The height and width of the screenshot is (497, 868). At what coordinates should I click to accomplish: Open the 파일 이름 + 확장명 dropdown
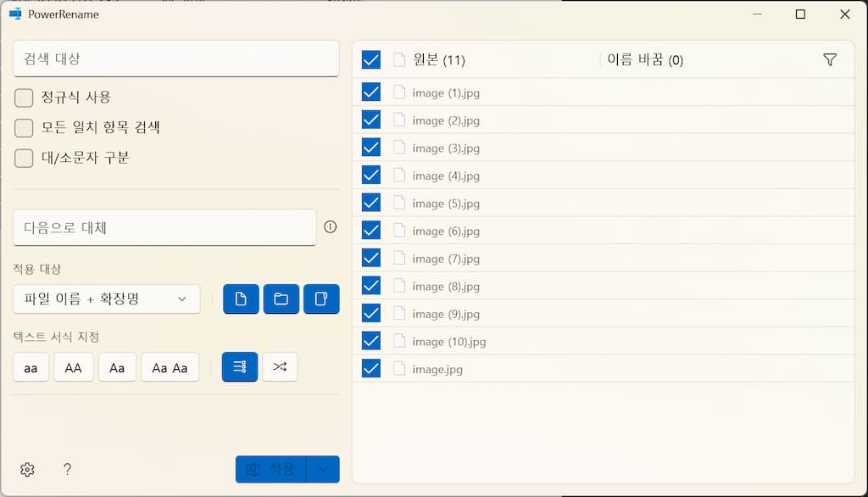click(107, 299)
